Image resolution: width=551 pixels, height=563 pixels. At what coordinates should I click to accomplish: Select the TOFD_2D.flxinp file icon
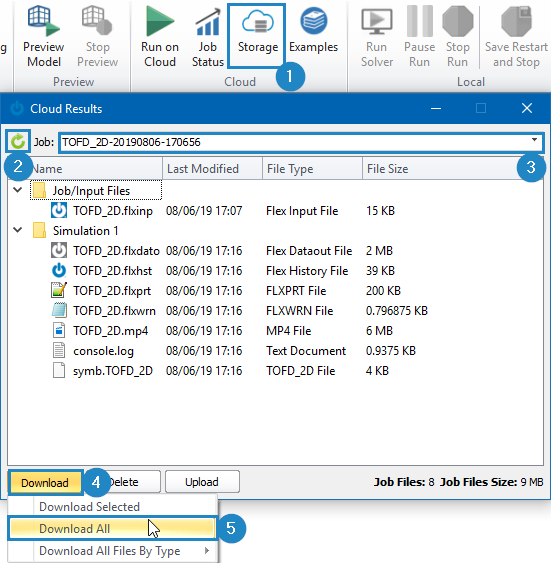pyautogui.click(x=59, y=211)
